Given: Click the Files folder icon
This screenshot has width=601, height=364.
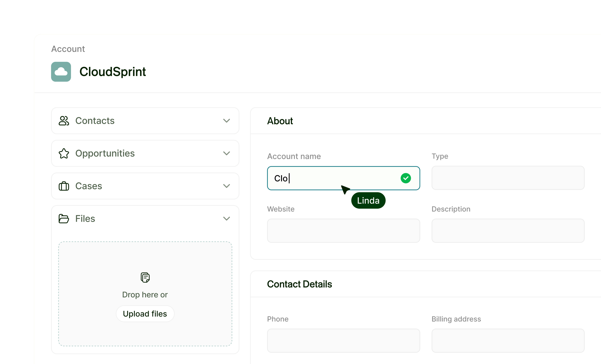Looking at the screenshot, I should (x=64, y=218).
